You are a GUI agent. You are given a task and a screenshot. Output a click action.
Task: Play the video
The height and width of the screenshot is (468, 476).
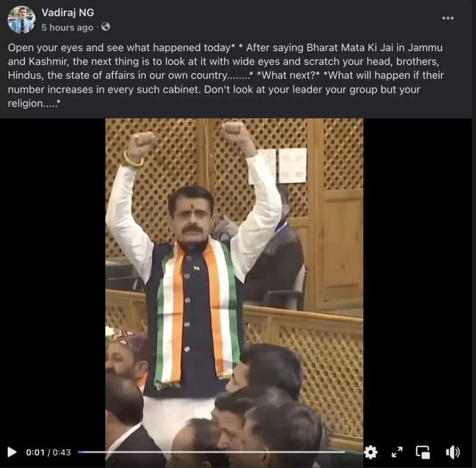click(x=12, y=452)
